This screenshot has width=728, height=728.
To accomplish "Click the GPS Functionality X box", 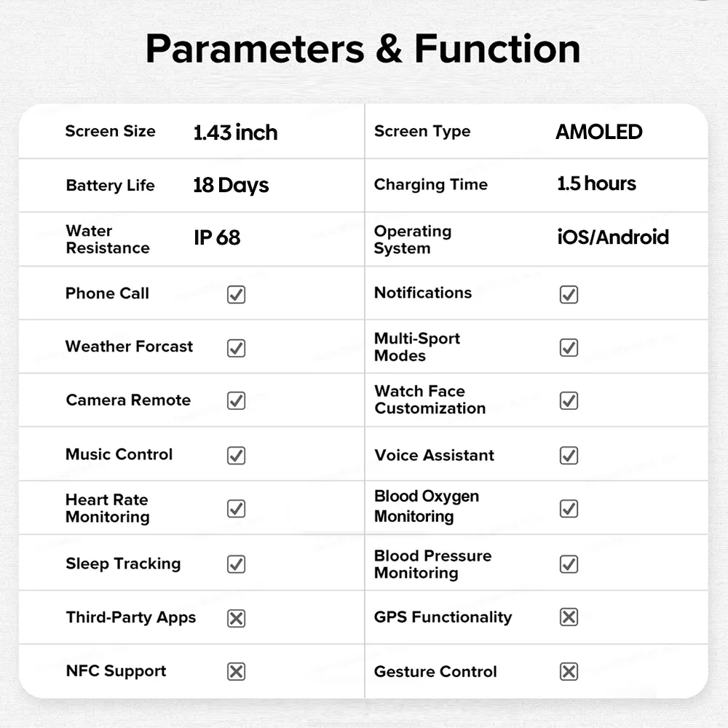I will [x=569, y=617].
